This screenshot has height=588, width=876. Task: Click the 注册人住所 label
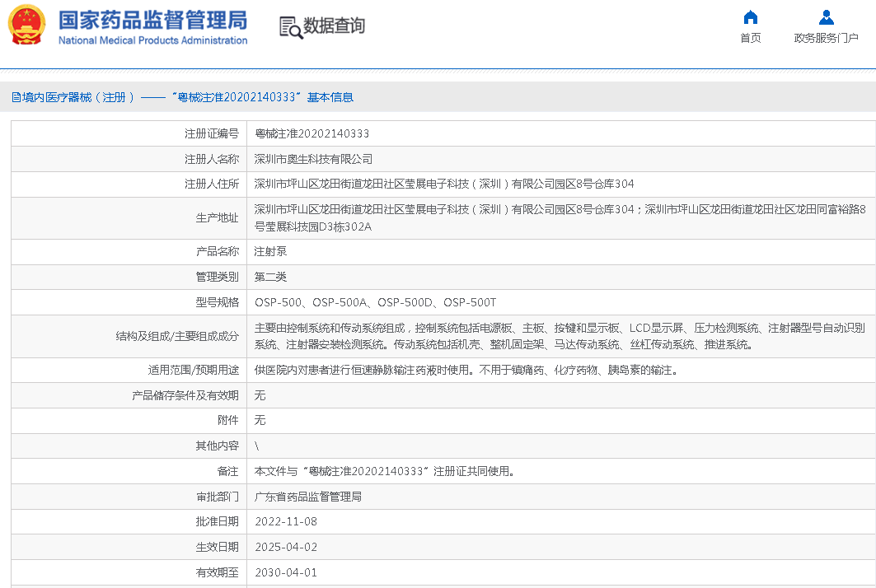pyautogui.click(x=212, y=184)
